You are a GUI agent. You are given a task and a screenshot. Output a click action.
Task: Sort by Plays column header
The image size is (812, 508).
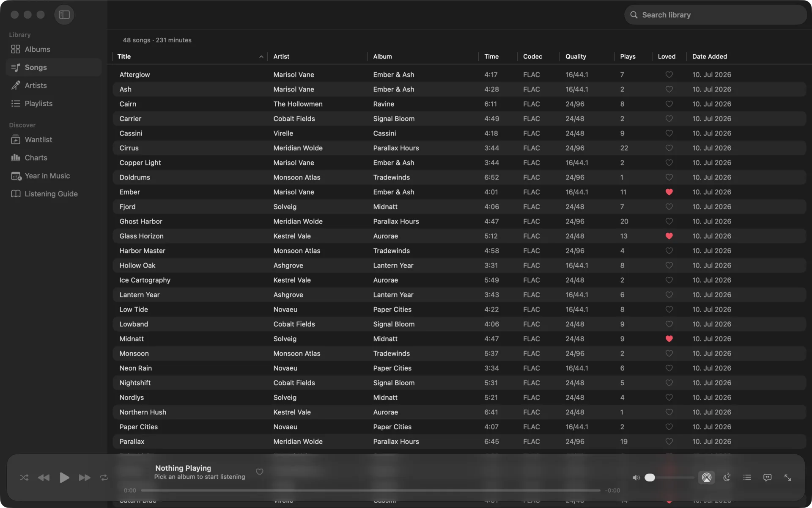tap(628, 56)
